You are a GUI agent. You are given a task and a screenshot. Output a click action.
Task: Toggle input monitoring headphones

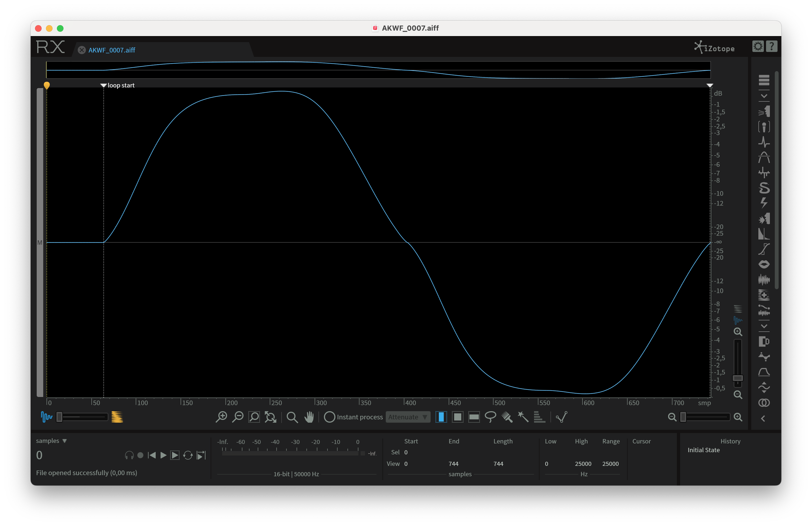pos(129,455)
